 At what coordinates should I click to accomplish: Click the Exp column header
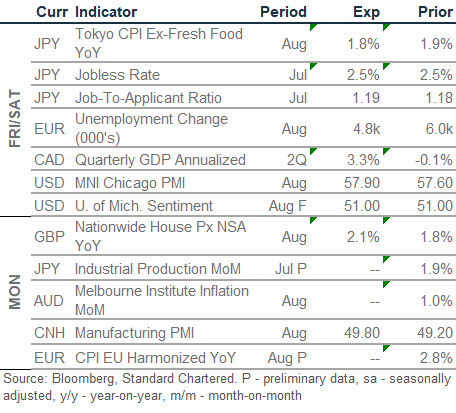pos(366,12)
